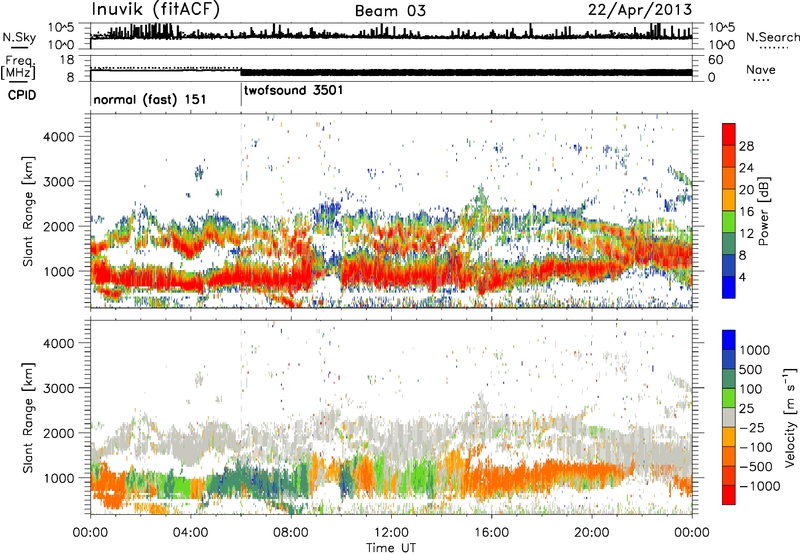Click the 'Freq. [MHz]' axis label
800x554 pixels.
pyautogui.click(x=18, y=67)
